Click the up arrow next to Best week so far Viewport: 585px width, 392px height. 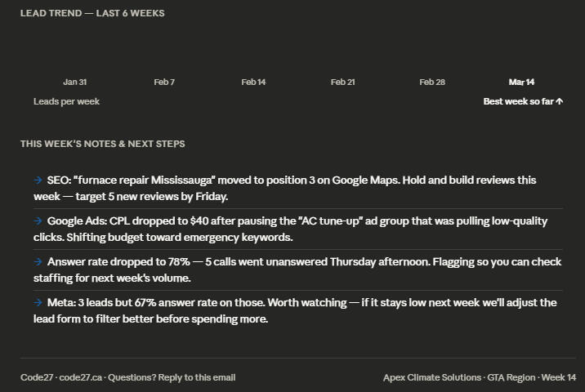point(560,102)
